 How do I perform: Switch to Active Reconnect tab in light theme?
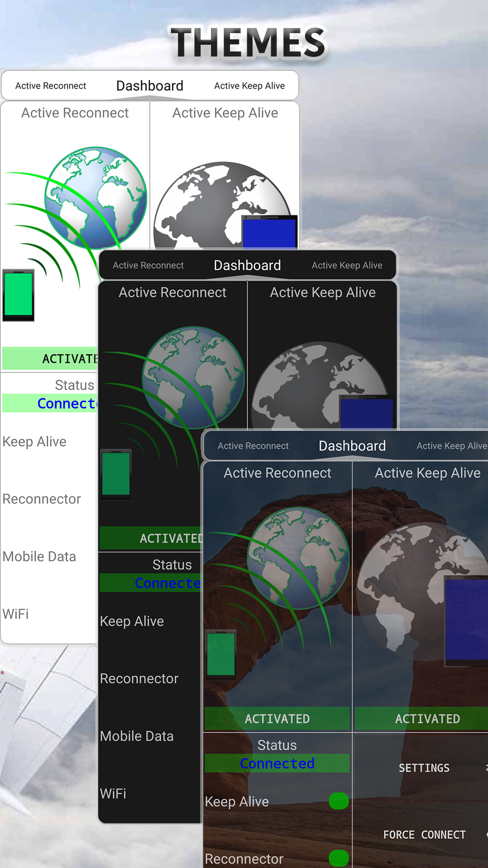[x=51, y=86]
